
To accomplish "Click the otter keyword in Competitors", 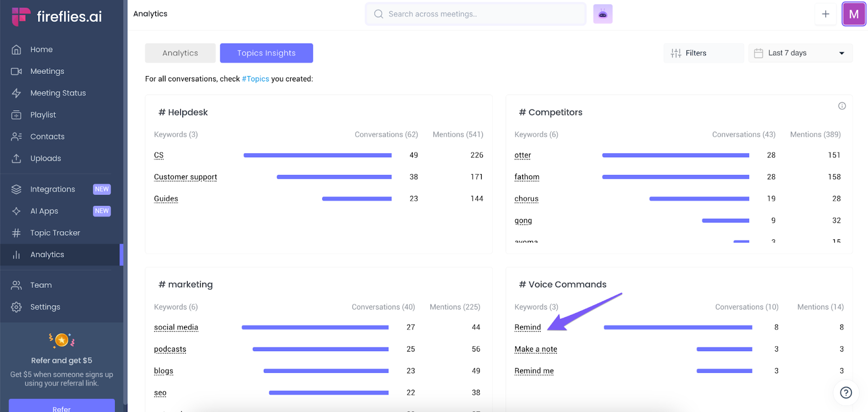I will [523, 155].
